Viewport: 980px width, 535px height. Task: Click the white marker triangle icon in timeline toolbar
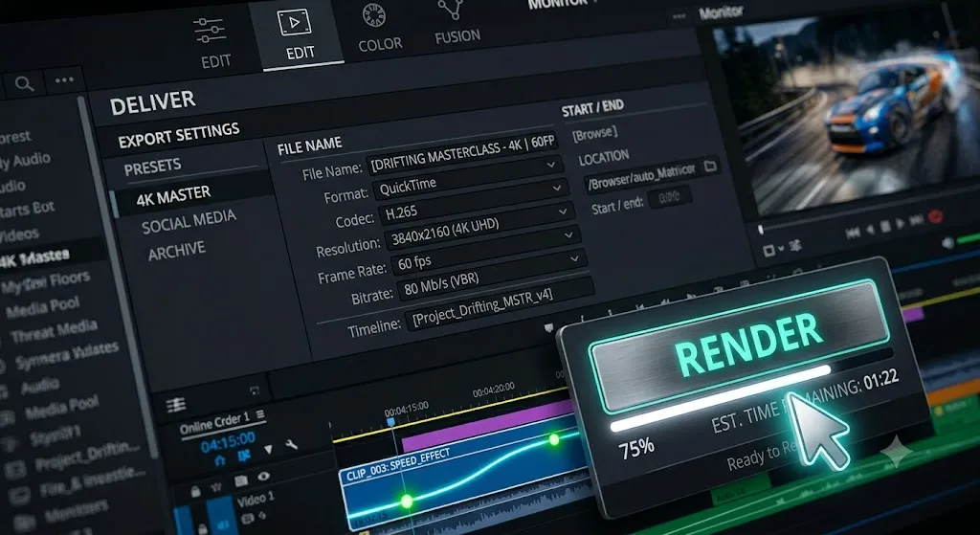tap(268, 449)
